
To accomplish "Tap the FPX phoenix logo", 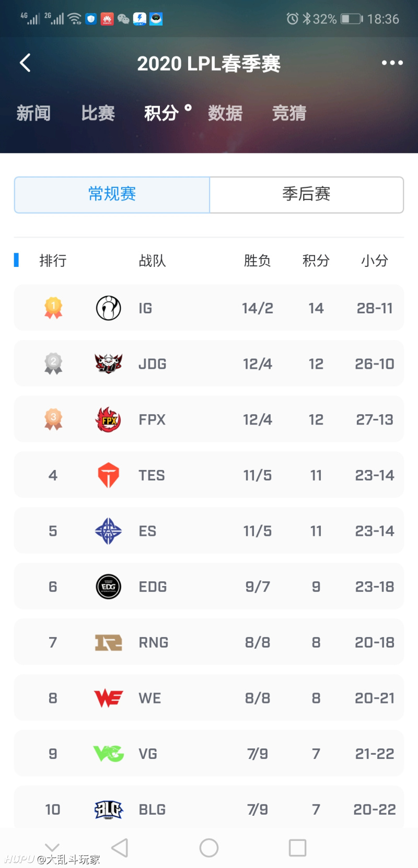I will (x=109, y=419).
